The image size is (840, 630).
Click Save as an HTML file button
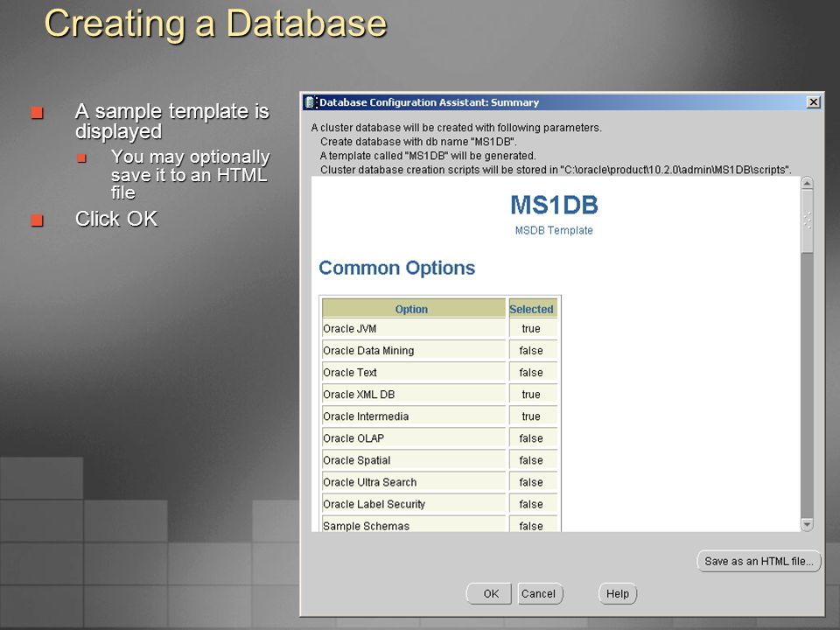(x=759, y=561)
